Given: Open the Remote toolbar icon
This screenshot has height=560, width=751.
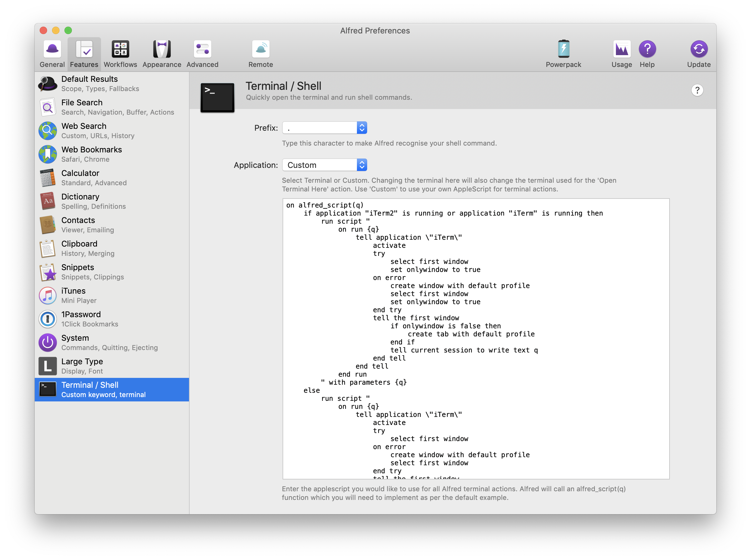Looking at the screenshot, I should coord(261,50).
